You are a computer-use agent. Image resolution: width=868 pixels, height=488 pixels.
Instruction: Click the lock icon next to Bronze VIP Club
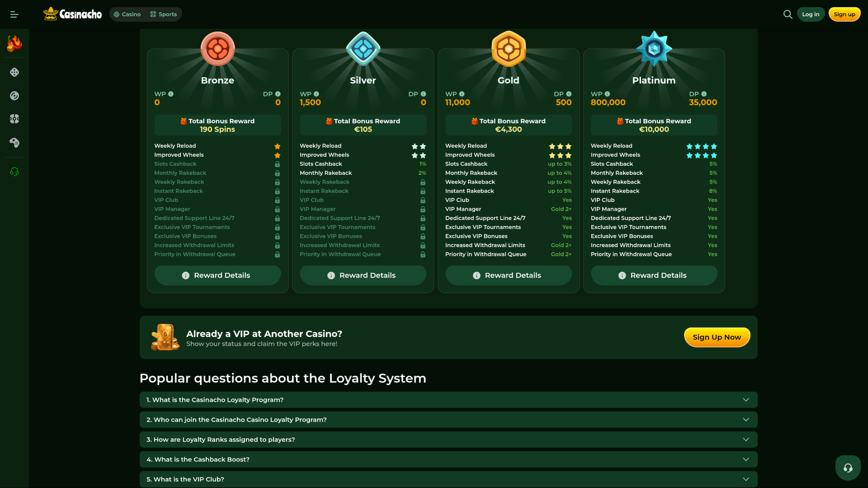[x=277, y=200]
